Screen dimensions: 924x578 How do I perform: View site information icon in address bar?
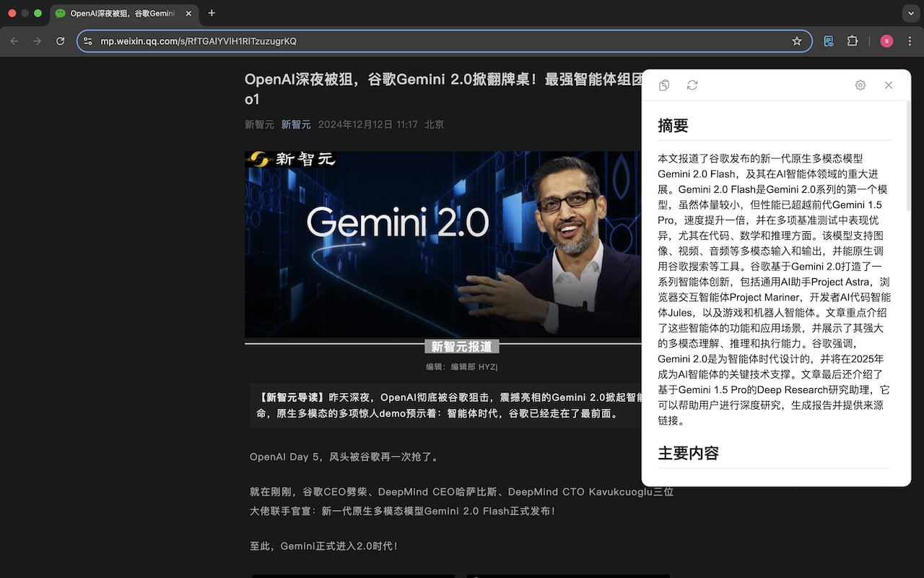88,41
